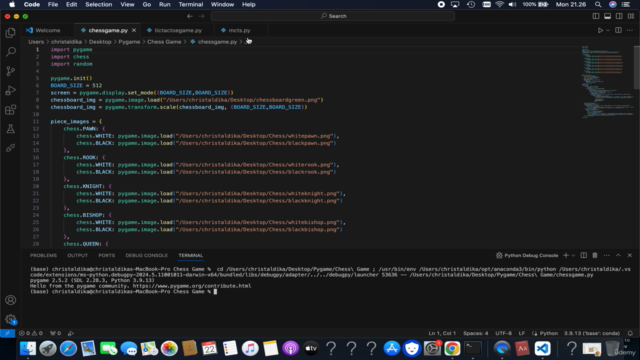Change indentation via Spaces: 4

[476, 333]
